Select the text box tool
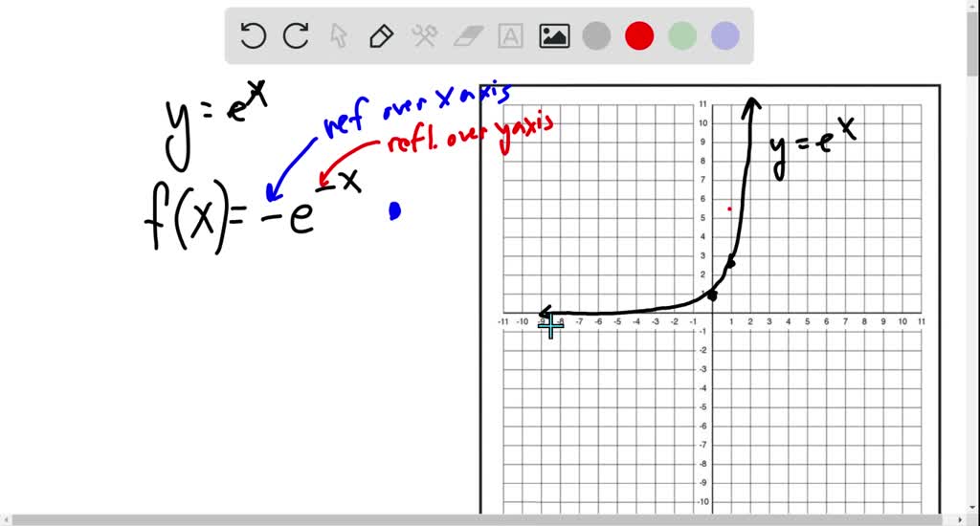The height and width of the screenshot is (526, 980). pos(510,35)
